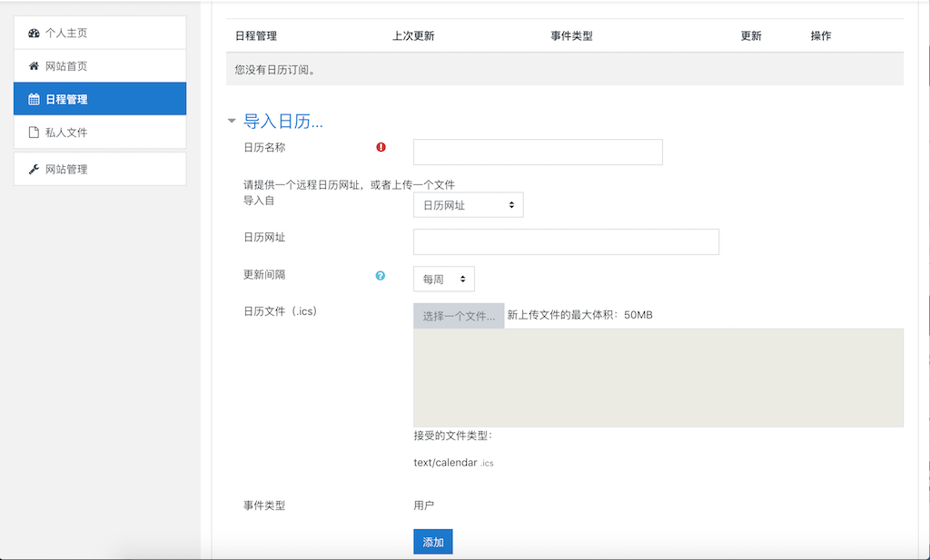This screenshot has width=930, height=560.
Task: Click the file drop area for .ics upload
Action: [658, 378]
